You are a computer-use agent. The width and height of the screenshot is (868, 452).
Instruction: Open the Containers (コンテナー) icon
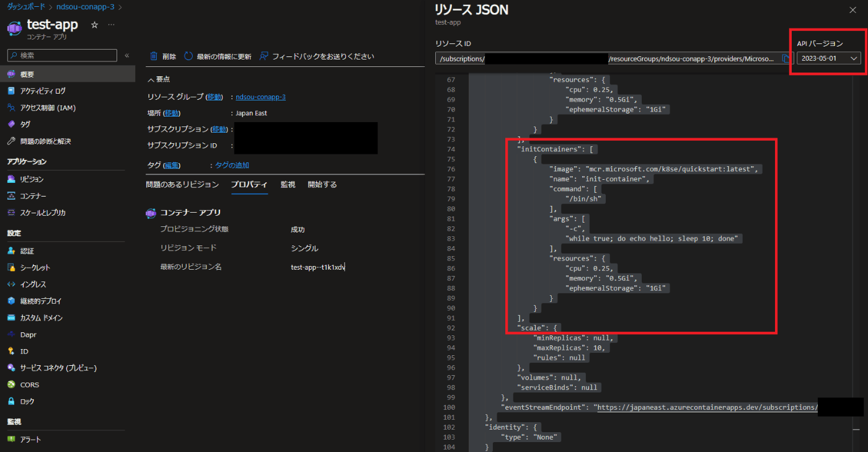(x=11, y=196)
